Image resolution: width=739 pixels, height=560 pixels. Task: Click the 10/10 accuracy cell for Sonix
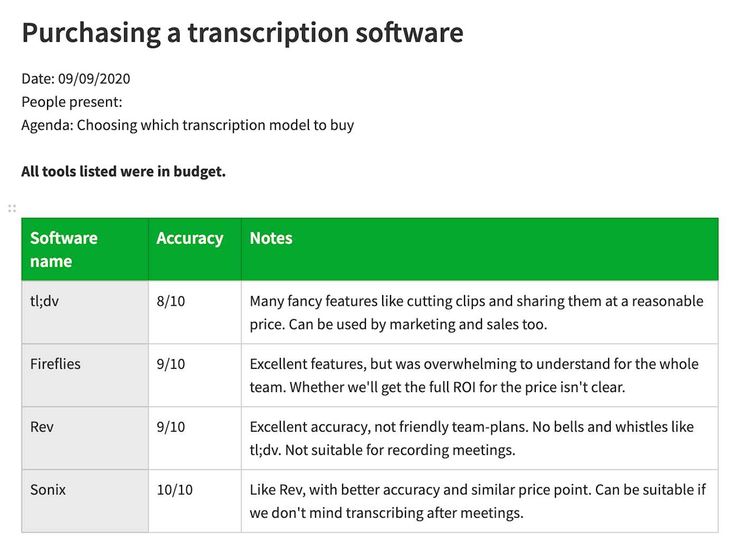click(x=195, y=501)
